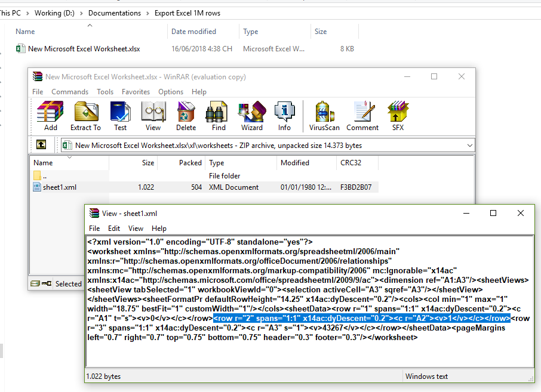
Task: Select New Microsoft Excel Worksheet.xlsx file in Explorer
Action: 84,49
